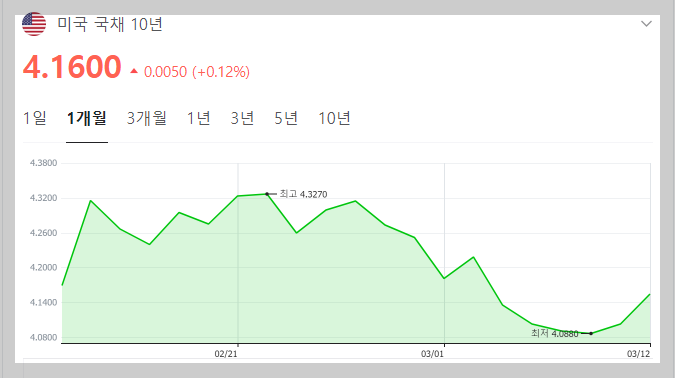The height and width of the screenshot is (378, 675).
Task: Switch to the 1년 period tab
Action: tap(198, 118)
